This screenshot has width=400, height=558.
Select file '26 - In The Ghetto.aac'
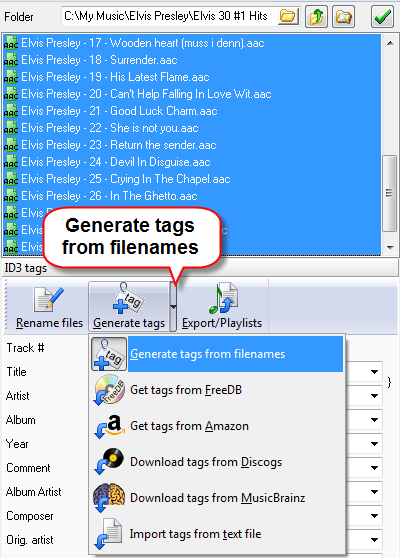pyautogui.click(x=109, y=196)
